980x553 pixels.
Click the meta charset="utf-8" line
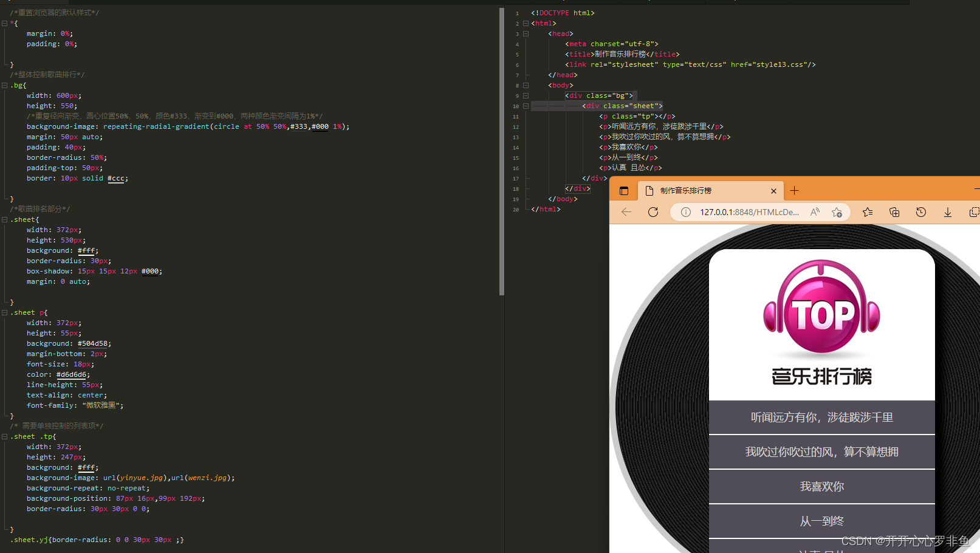tap(612, 44)
